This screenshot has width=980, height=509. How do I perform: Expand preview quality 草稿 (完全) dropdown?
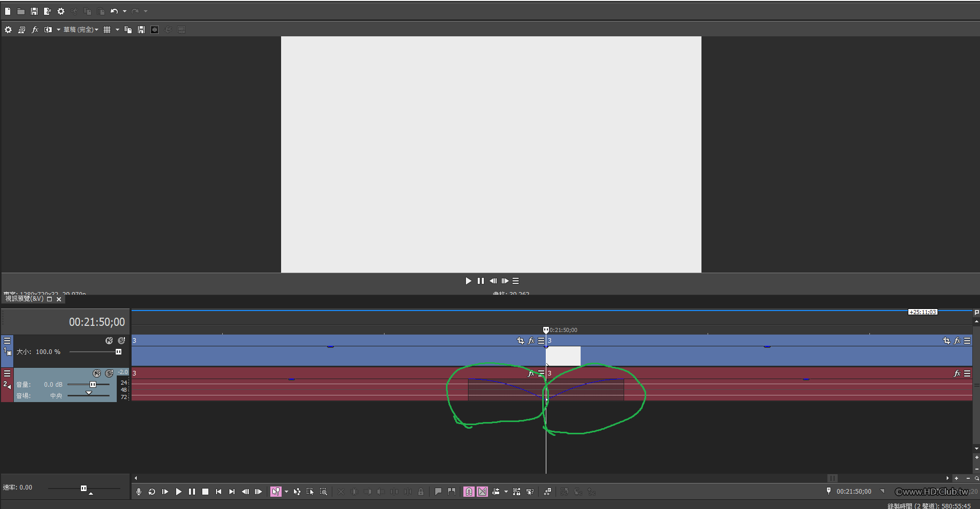(81, 30)
